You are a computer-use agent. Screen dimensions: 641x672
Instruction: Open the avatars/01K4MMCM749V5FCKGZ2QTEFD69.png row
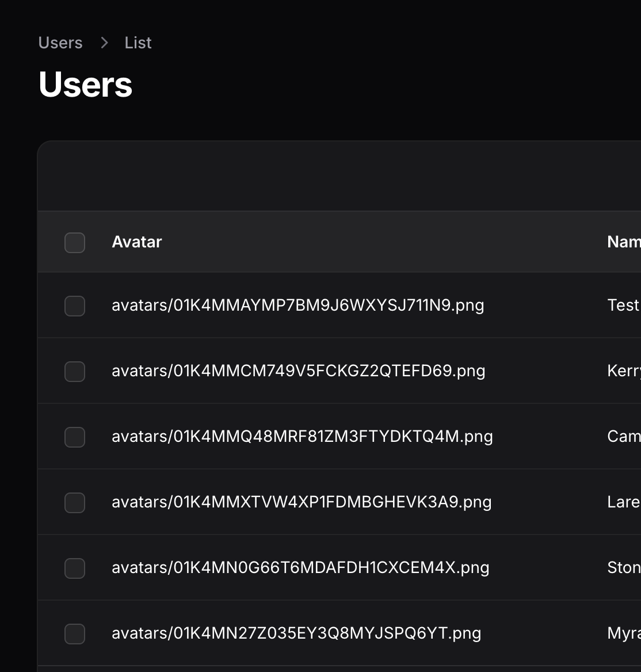pyautogui.click(x=298, y=371)
